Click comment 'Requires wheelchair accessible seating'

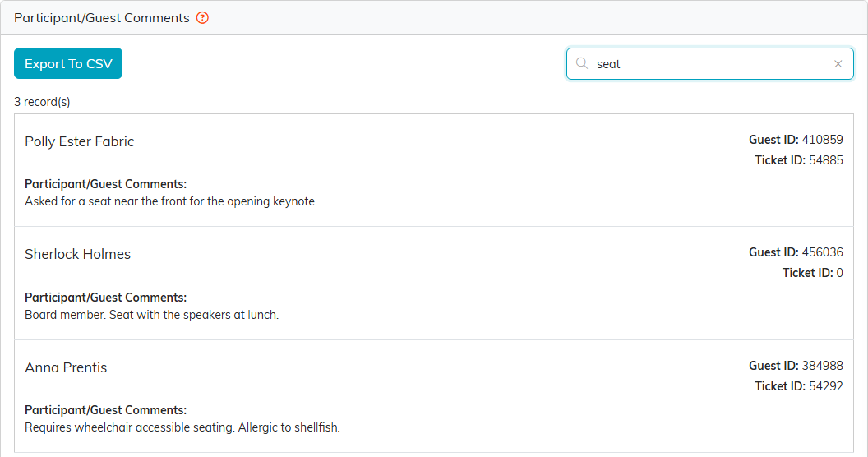pyautogui.click(x=182, y=427)
